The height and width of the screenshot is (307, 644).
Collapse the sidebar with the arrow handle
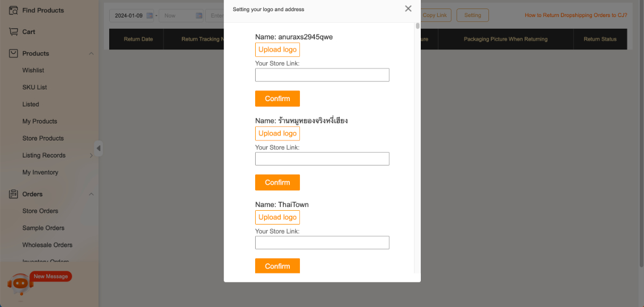coord(99,148)
